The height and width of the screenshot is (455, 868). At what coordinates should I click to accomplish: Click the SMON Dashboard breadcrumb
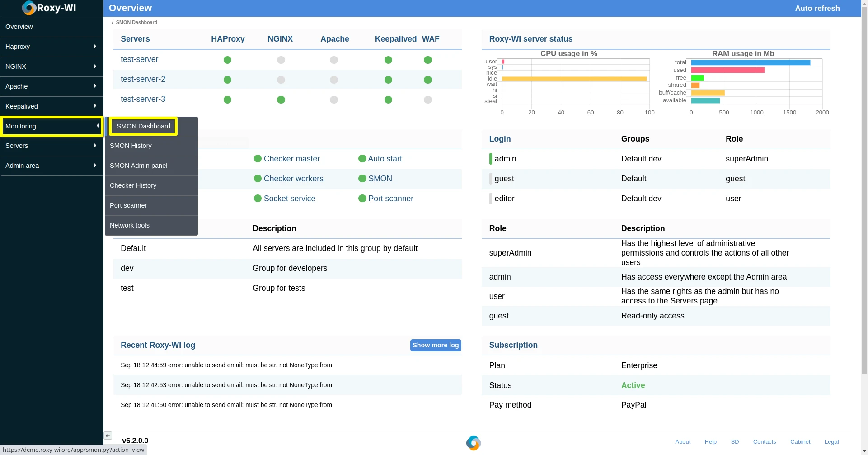point(136,22)
